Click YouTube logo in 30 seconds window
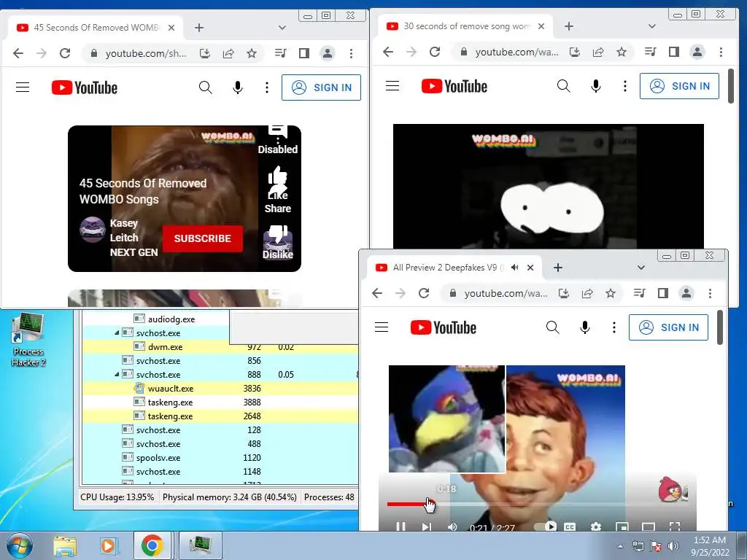This screenshot has width=747, height=560. click(x=454, y=86)
